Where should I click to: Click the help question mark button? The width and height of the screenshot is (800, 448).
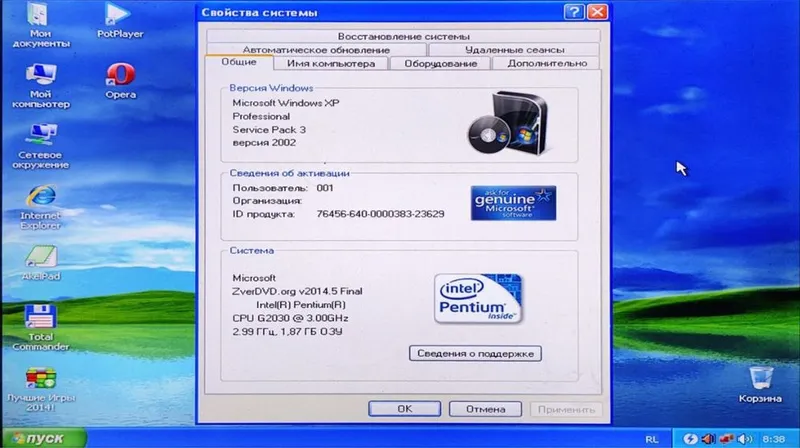point(574,12)
